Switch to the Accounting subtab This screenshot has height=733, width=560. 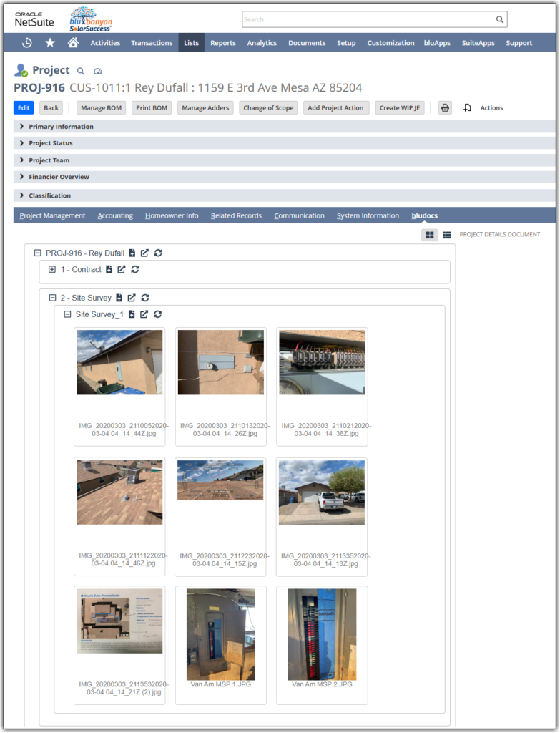(115, 215)
